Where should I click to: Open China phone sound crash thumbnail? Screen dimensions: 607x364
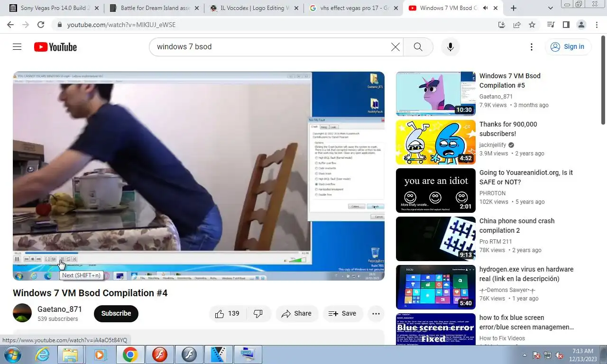click(x=436, y=239)
